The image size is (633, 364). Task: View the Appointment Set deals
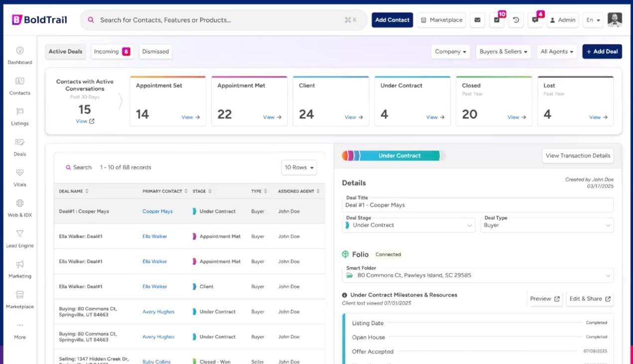tap(190, 117)
